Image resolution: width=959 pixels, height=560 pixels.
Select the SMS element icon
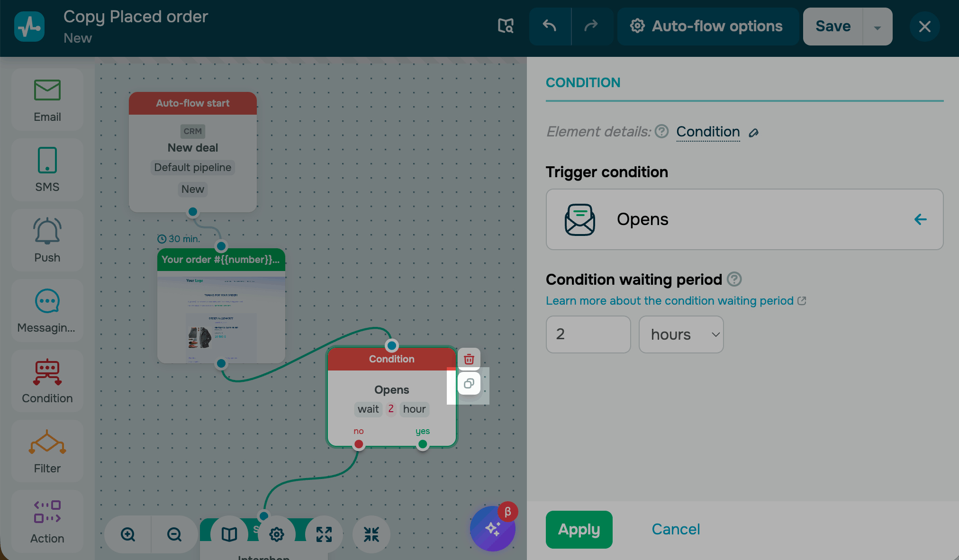click(47, 170)
